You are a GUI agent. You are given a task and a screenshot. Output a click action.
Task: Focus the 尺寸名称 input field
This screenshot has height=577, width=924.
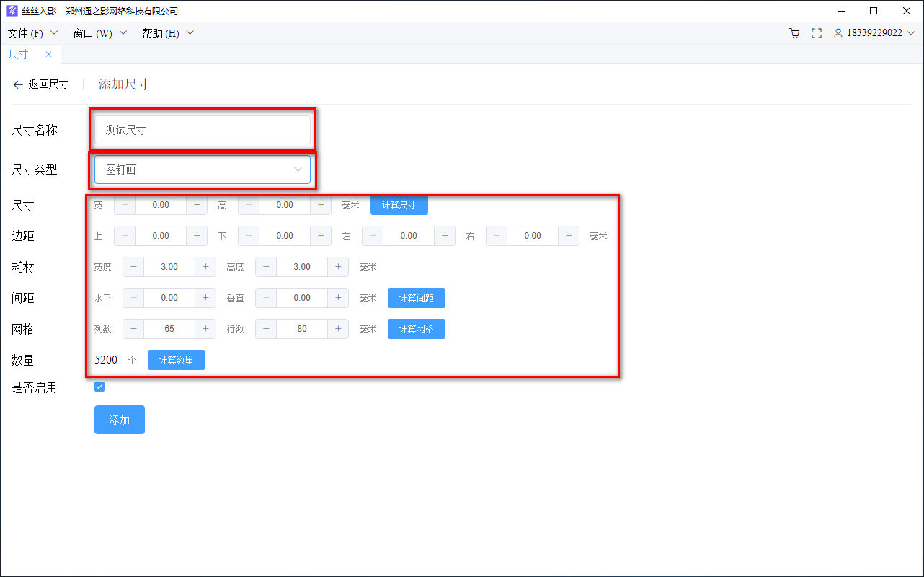(x=203, y=130)
